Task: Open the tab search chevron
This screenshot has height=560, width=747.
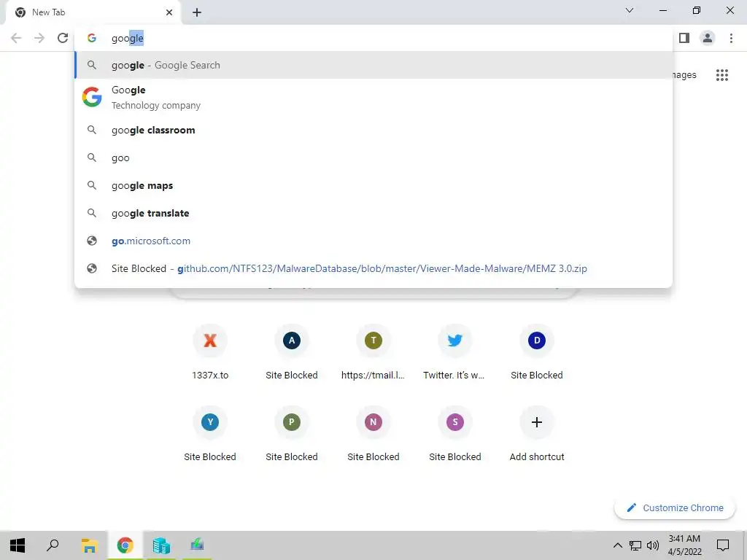Action: coord(630,10)
